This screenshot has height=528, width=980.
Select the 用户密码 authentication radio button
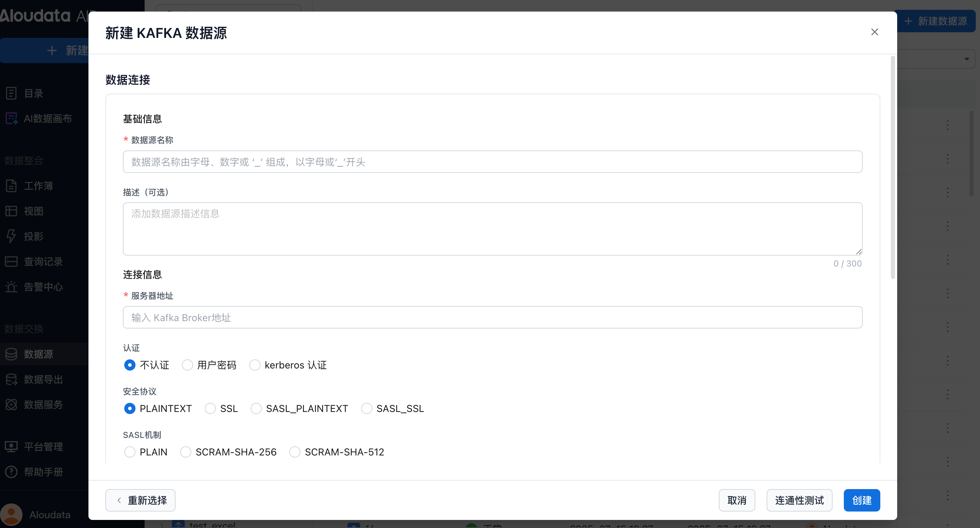(x=187, y=365)
